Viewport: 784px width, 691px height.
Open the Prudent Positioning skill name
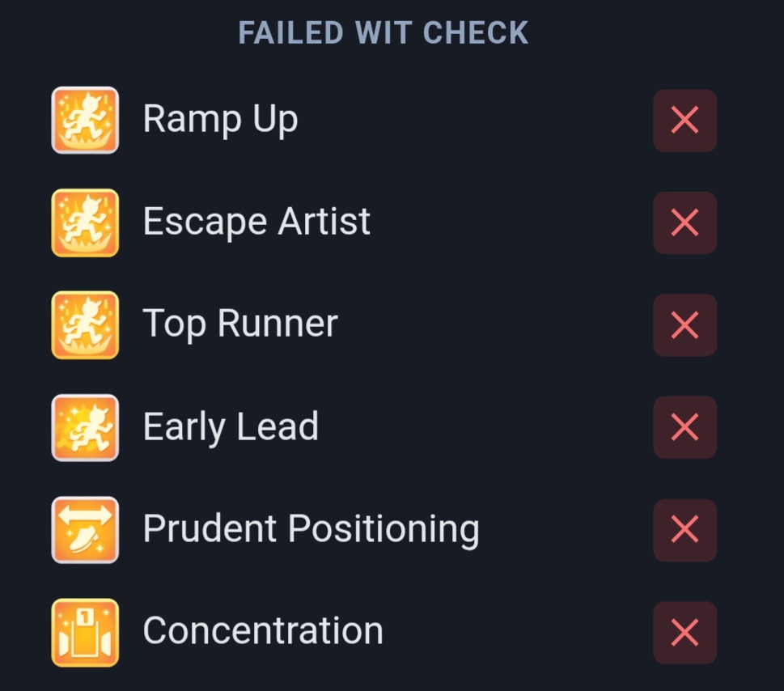point(311,529)
